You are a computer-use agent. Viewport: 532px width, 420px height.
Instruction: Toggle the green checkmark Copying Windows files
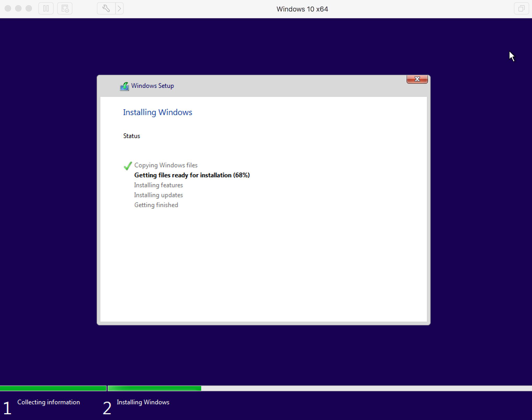pos(128,165)
